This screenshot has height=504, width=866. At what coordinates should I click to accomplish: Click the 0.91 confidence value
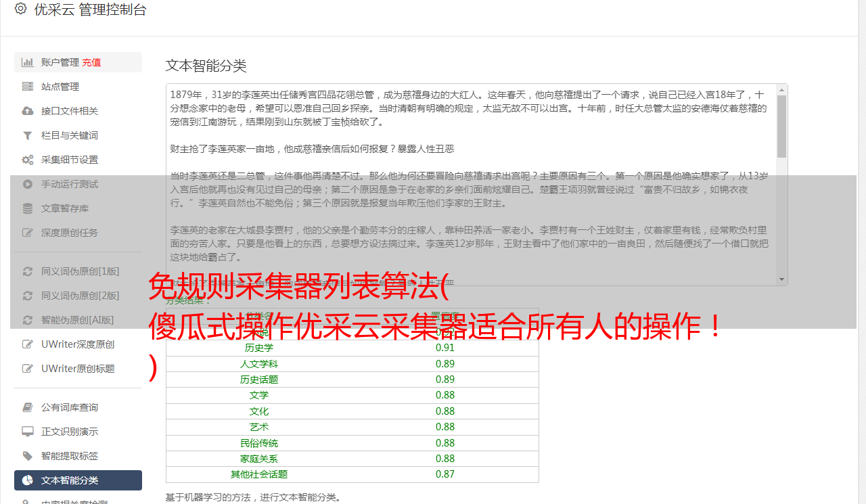click(445, 348)
